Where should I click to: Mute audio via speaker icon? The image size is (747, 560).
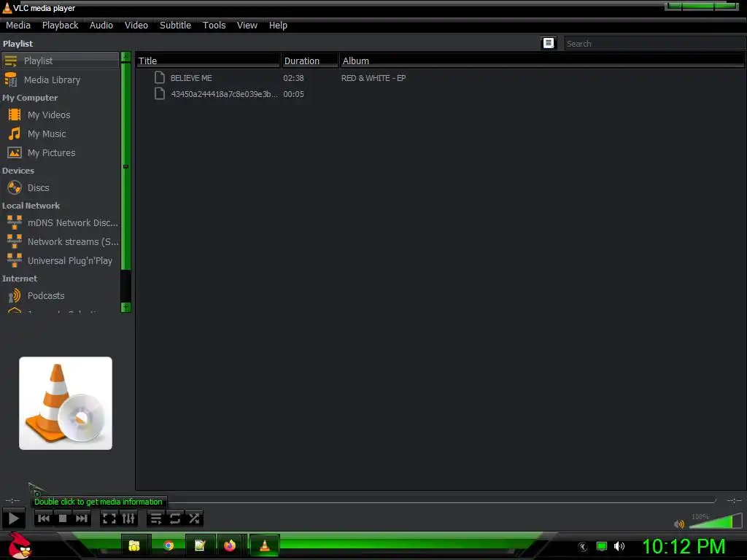(x=679, y=524)
